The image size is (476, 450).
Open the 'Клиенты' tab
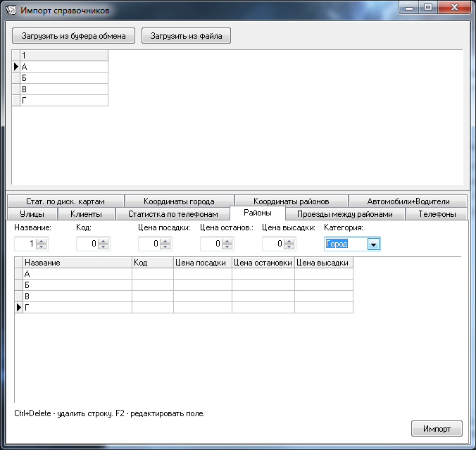tap(86, 213)
